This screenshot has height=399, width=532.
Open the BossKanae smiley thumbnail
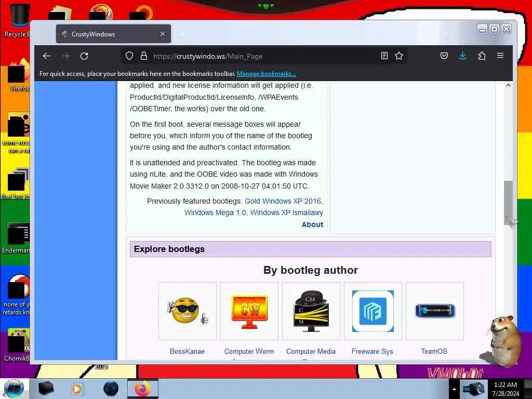point(187,311)
